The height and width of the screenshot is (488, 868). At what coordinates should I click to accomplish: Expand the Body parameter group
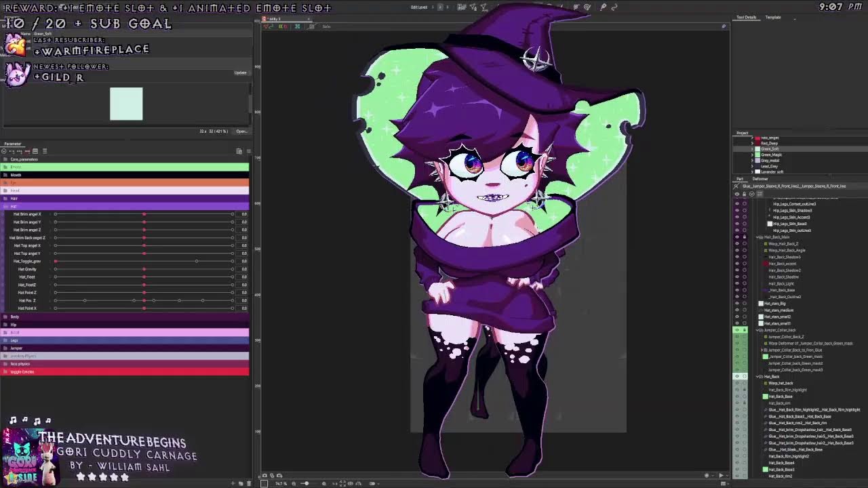coord(5,317)
